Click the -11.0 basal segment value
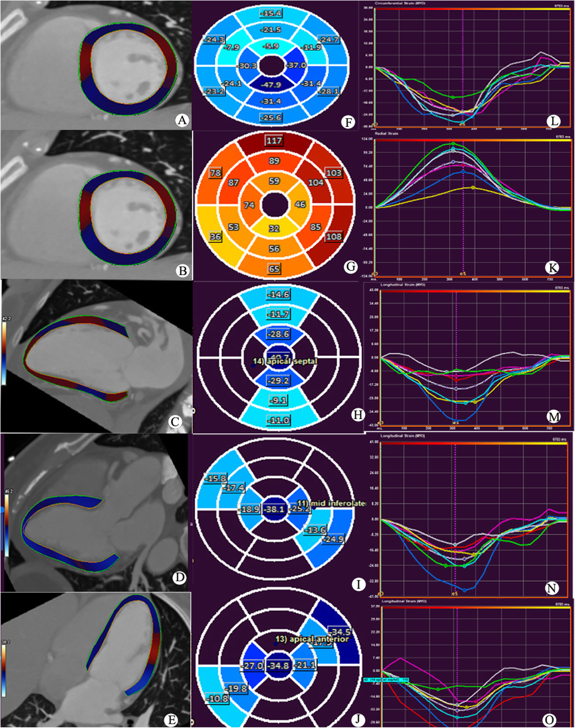Screen dimensions: 575x728 click(x=278, y=420)
